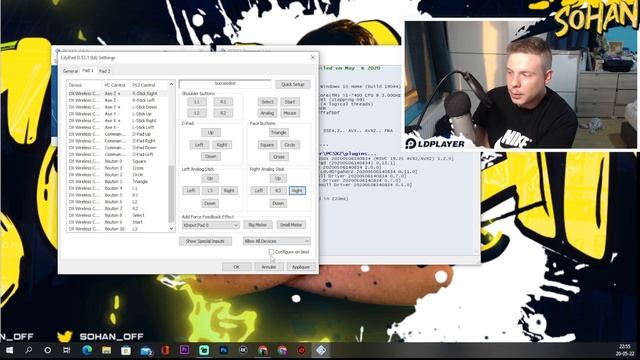Bind the L2 shoulder button

click(197, 113)
